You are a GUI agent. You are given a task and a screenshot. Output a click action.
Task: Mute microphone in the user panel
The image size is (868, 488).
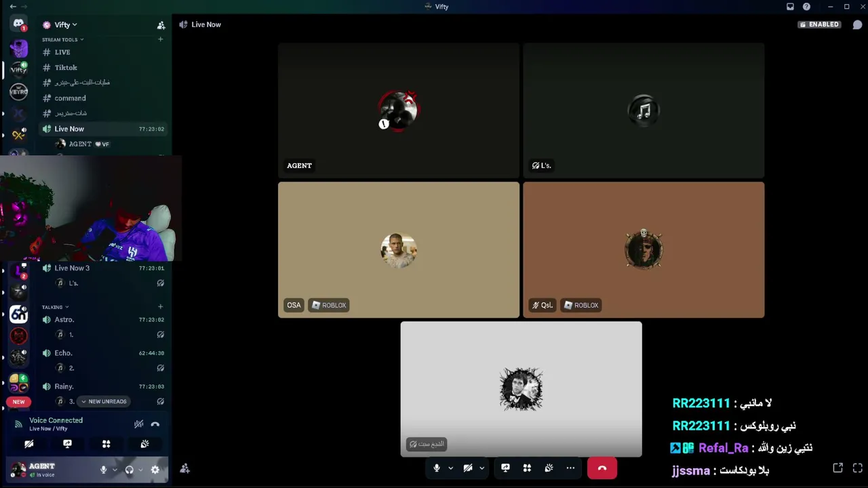tap(104, 470)
